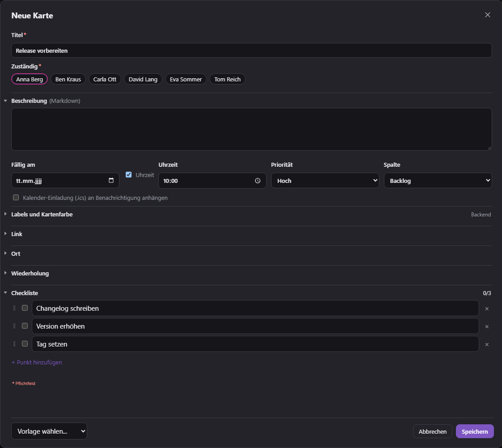
Task: Collapse the Checkliste section
Action: tap(5, 293)
